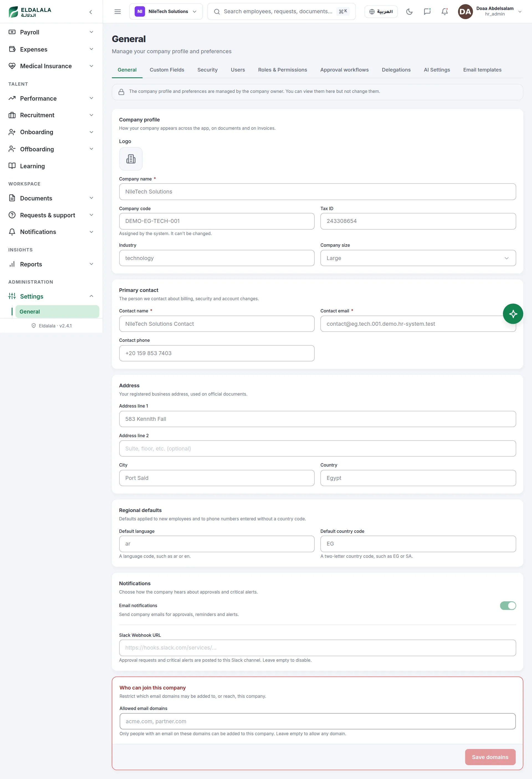The width and height of the screenshot is (532, 779).
Task: Click the DA user avatar
Action: [x=465, y=11]
